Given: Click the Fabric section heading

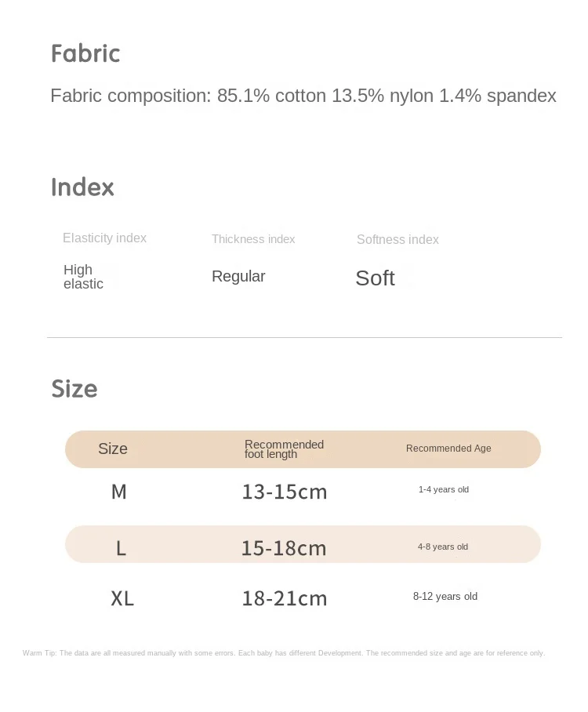Looking at the screenshot, I should 85,53.
